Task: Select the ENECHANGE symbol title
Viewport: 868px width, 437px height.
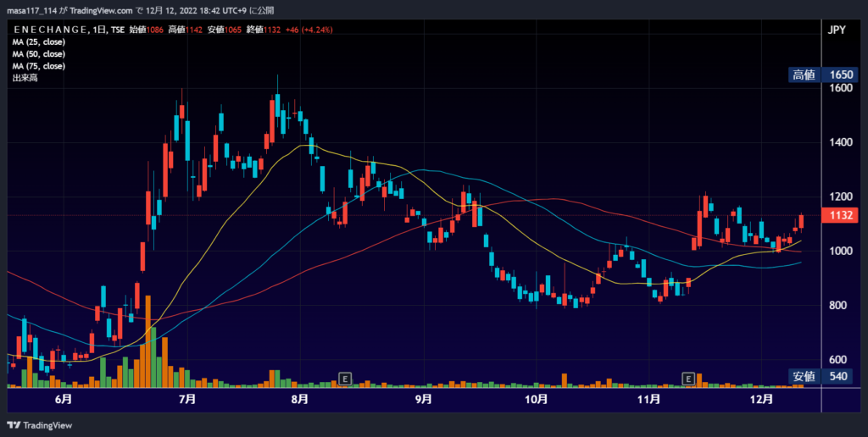Action: tap(50, 30)
